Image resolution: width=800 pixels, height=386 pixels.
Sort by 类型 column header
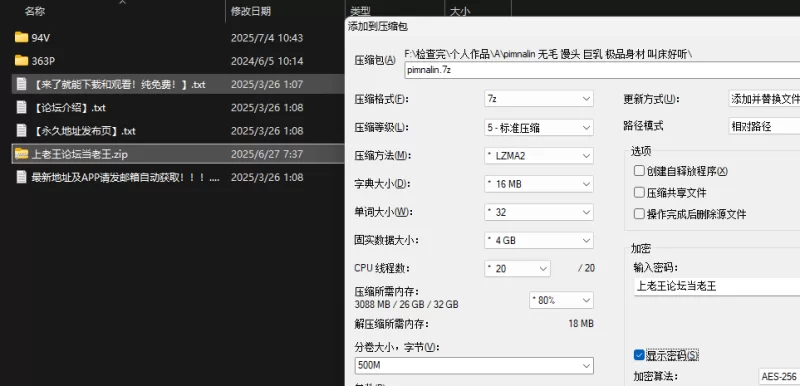361,11
